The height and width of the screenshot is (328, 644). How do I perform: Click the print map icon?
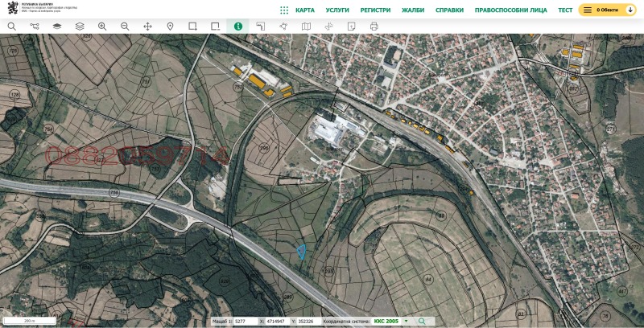click(x=374, y=27)
